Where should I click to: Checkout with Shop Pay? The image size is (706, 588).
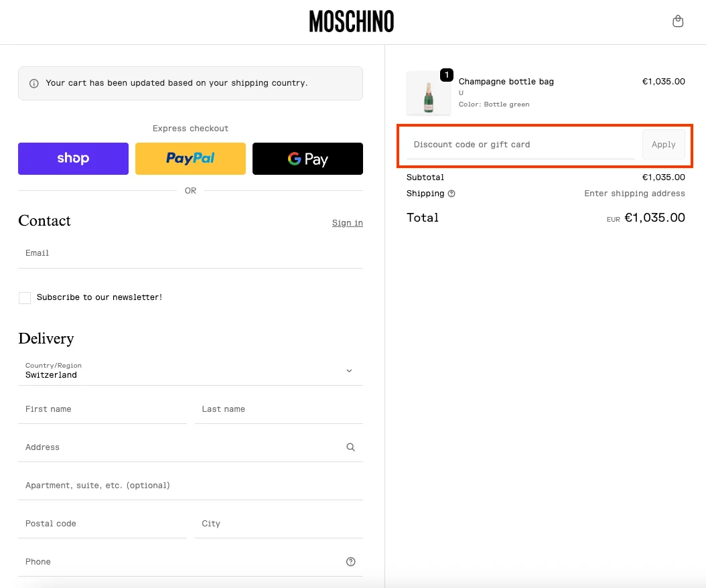click(73, 159)
